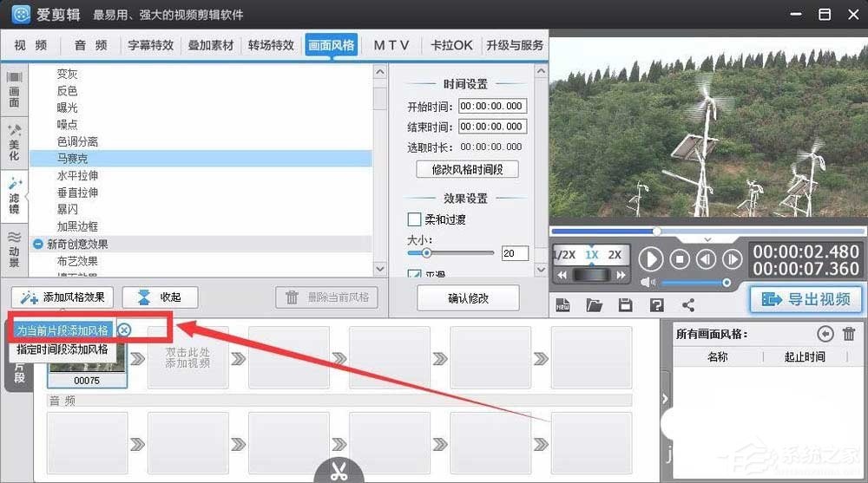
Task: Choose the 布艺效果 style
Action: (77, 261)
